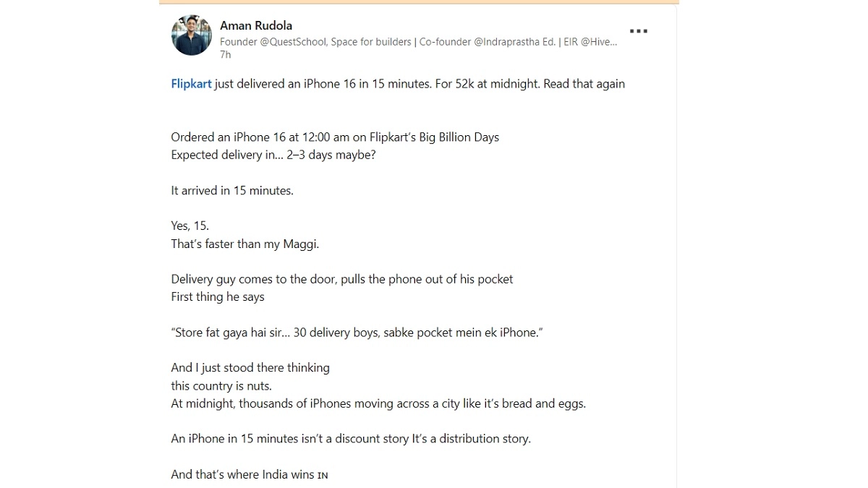Image resolution: width=868 pixels, height=488 pixels.
Task: Click the headline sentence ending "Read that again"
Action: [420, 84]
